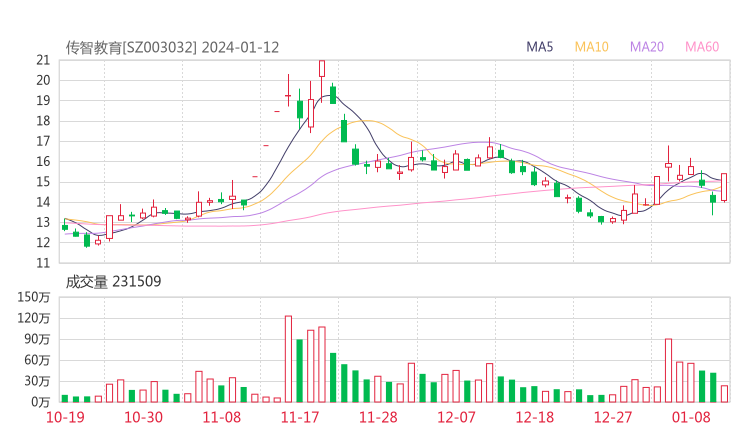Viewport: 740px width, 440px height.
Task: Click volume axis label 90万
Action: (x=37, y=339)
